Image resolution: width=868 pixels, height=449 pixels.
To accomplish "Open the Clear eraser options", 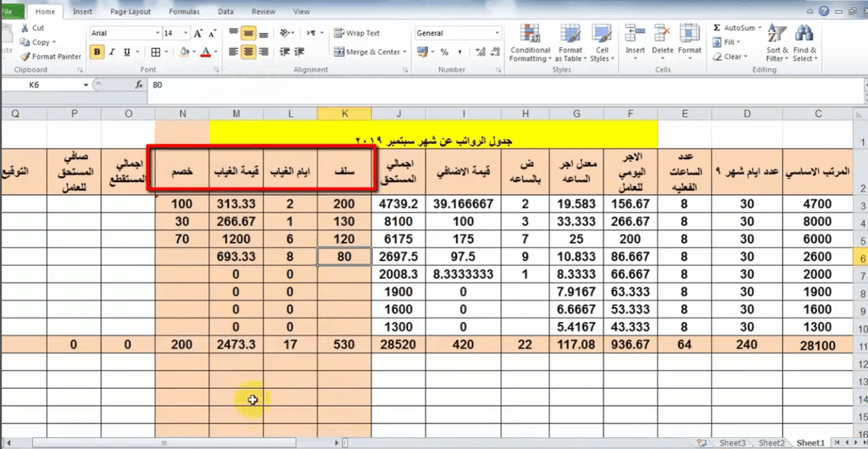I will click(730, 57).
